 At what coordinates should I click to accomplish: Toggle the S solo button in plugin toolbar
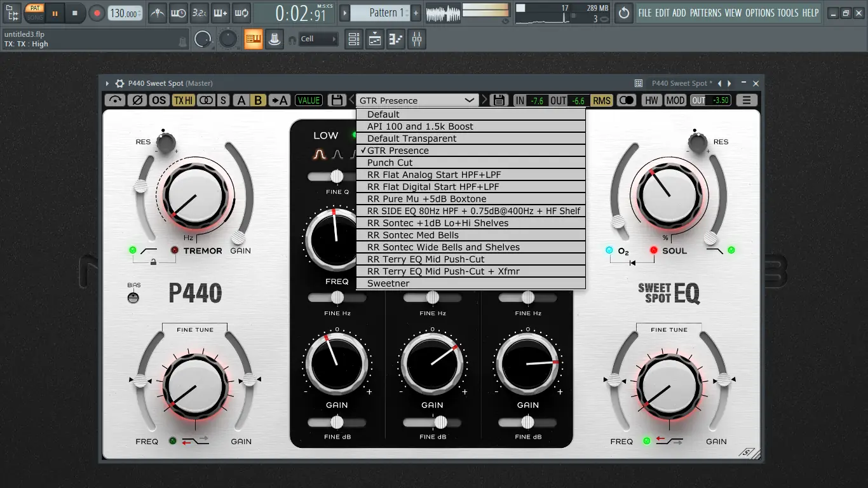(223, 100)
